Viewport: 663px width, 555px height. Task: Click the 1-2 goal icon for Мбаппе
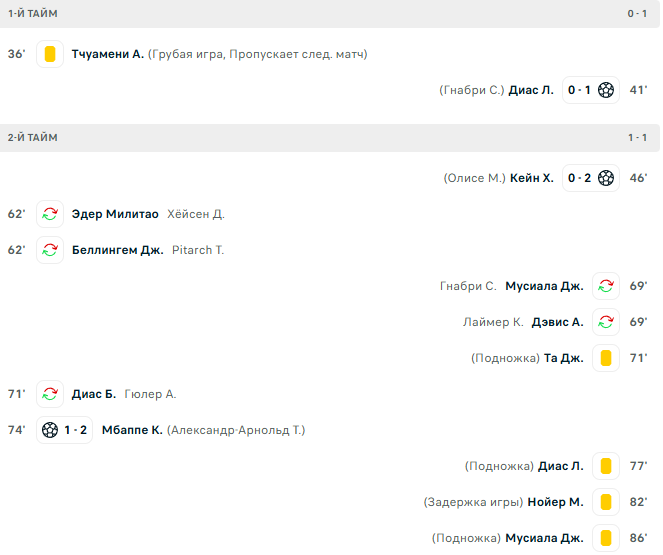click(x=50, y=430)
